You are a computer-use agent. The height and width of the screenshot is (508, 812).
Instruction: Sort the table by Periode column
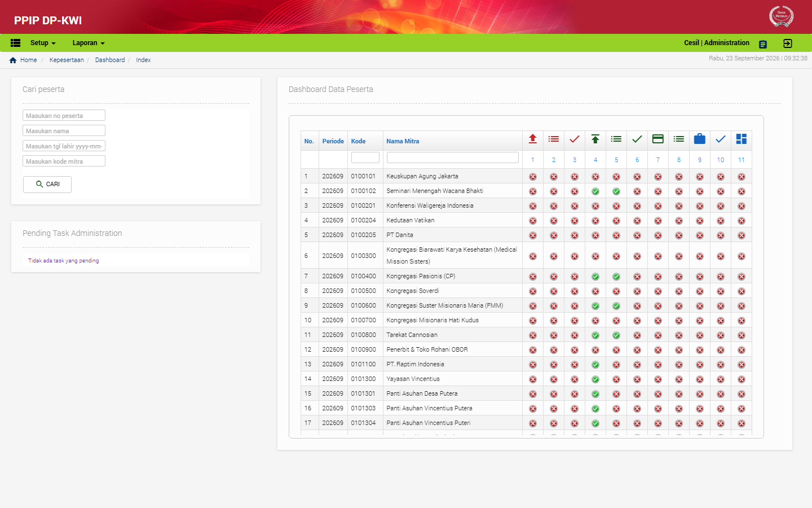[333, 142]
